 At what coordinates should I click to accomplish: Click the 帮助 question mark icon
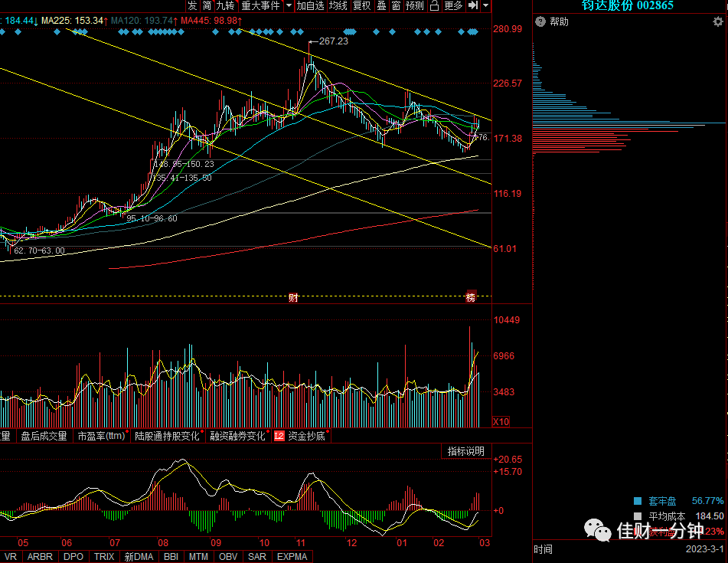(540, 21)
